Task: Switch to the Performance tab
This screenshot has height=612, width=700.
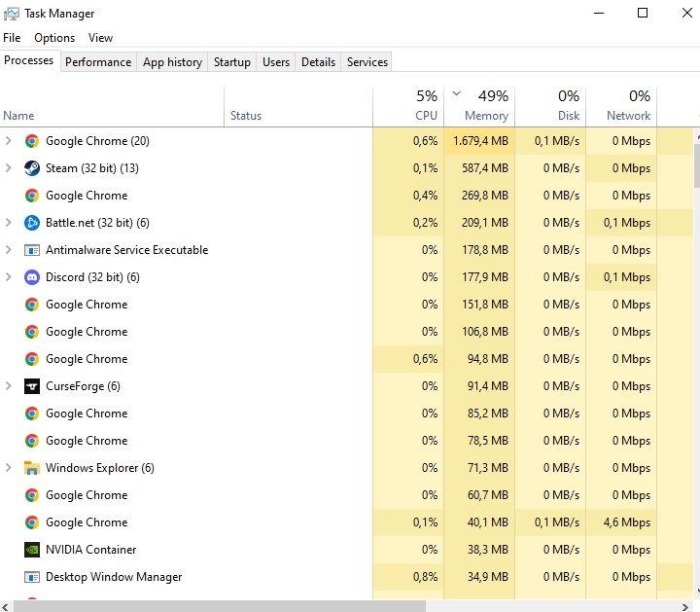Action: [98, 62]
